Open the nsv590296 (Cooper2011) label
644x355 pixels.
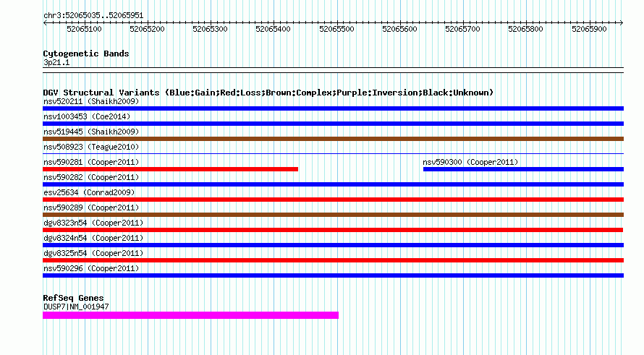91,268
